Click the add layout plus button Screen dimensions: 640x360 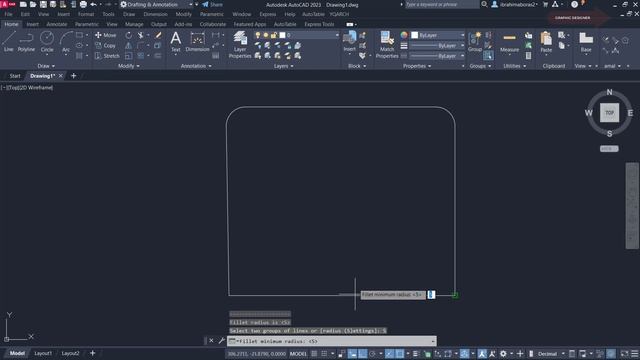93,353
